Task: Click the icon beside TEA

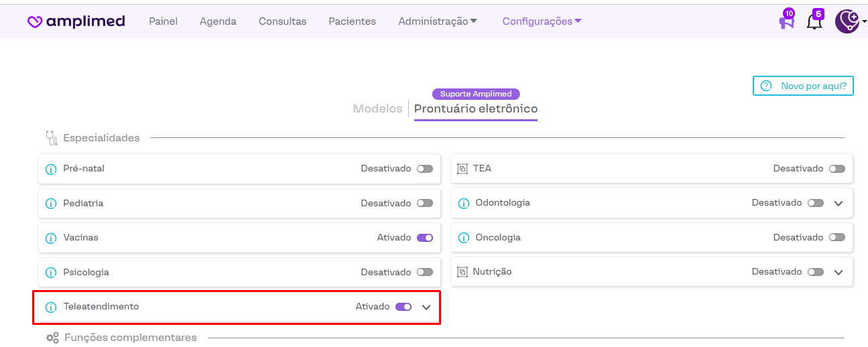Action: pos(462,169)
